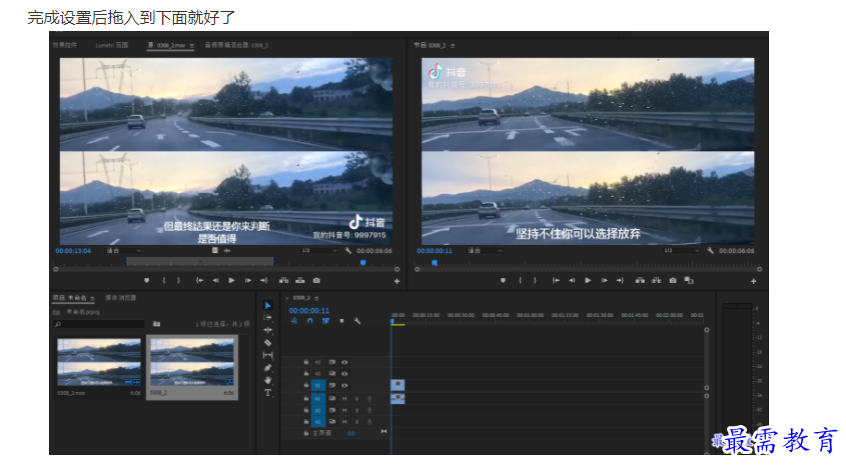Image resolution: width=846 pixels, height=472 pixels.
Task: Select the Razor tool
Action: pos(268,343)
